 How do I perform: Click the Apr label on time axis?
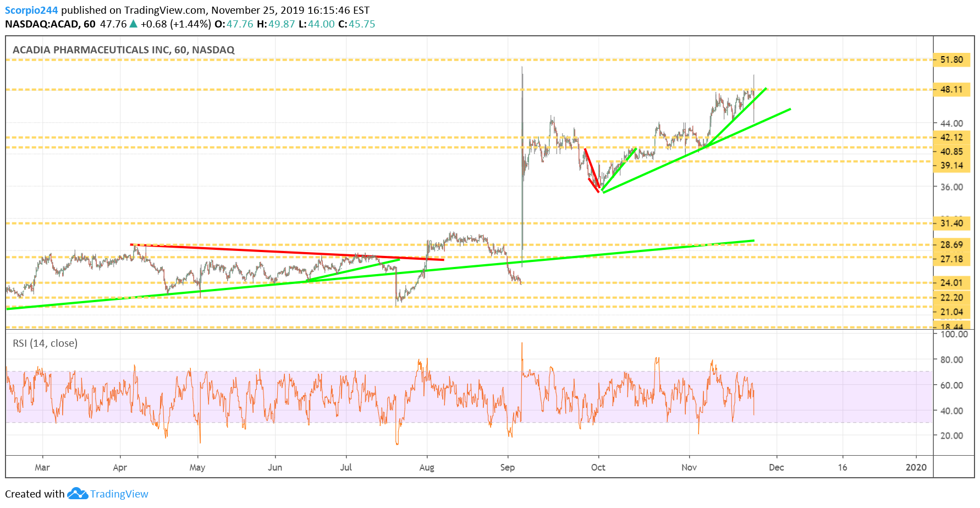tap(120, 467)
